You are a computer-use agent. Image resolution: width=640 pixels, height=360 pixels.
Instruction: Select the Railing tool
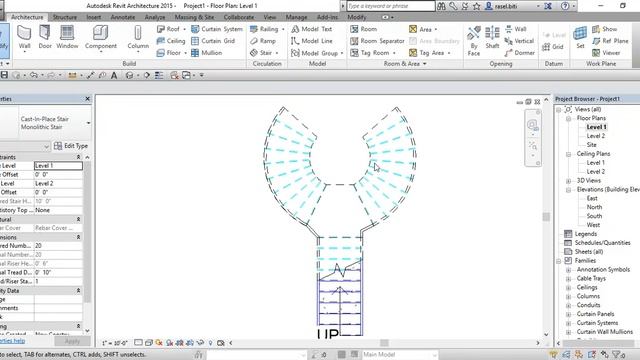click(264, 29)
